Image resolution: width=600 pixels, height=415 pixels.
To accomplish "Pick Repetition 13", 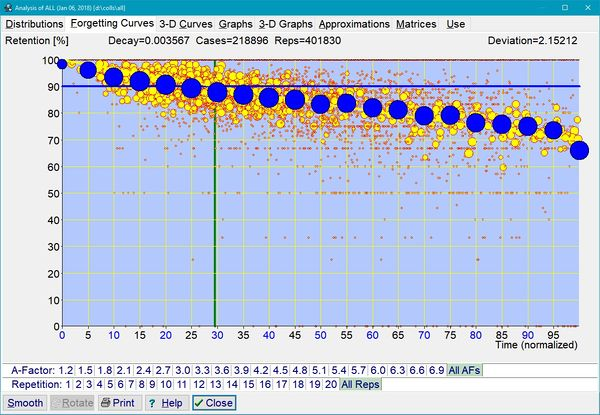I will click(215, 384).
